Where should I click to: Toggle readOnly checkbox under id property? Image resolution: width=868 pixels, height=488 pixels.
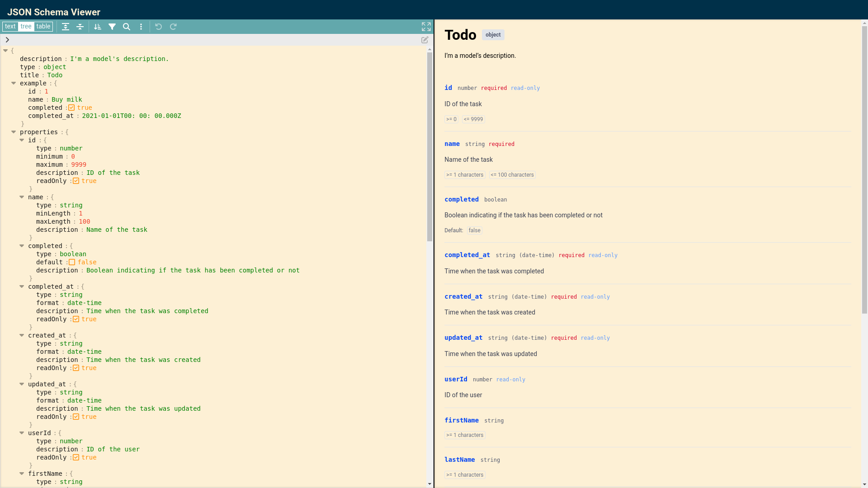tap(76, 181)
